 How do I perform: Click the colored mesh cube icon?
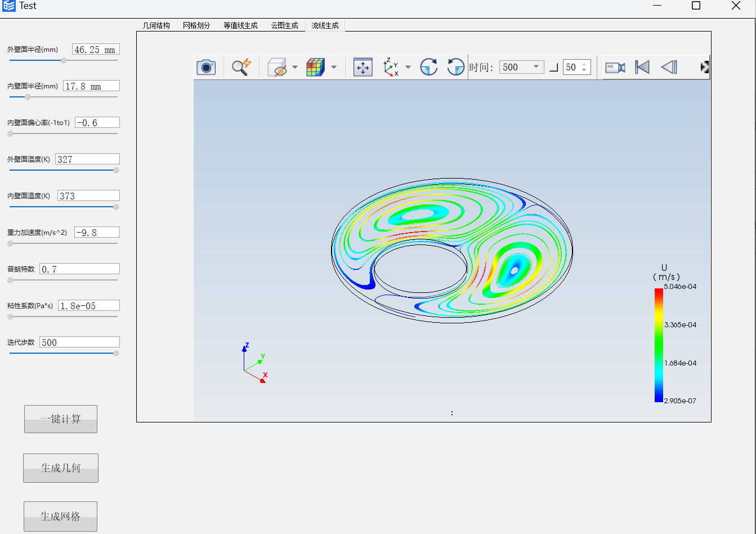click(315, 68)
